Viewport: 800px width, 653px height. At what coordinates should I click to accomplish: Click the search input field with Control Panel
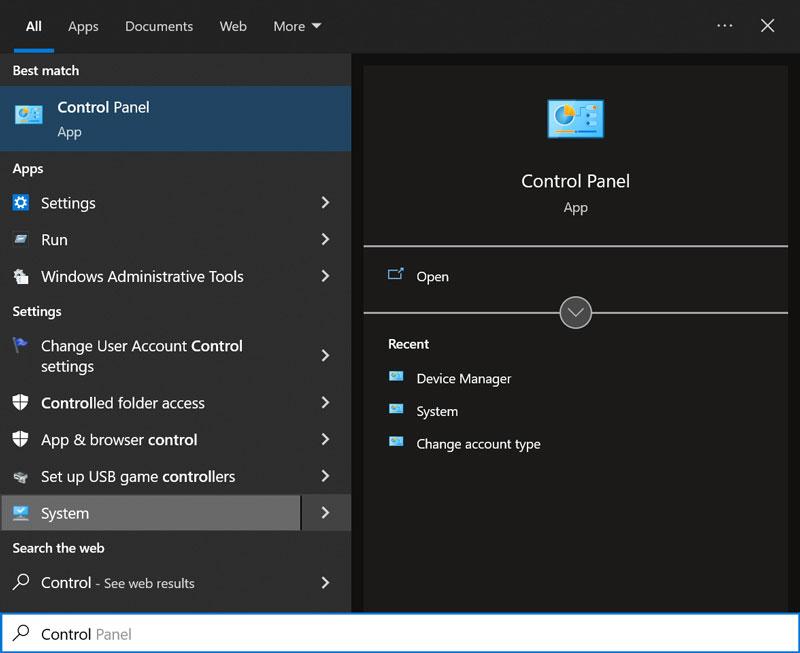400,633
